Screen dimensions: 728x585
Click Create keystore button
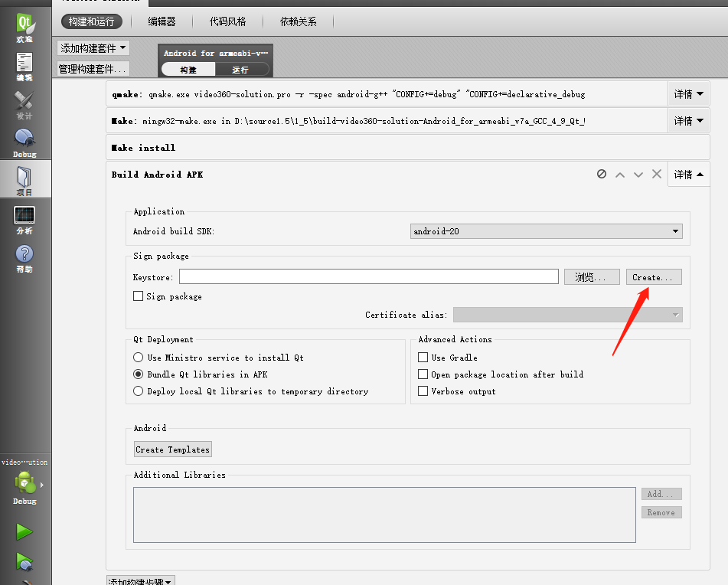coord(654,277)
